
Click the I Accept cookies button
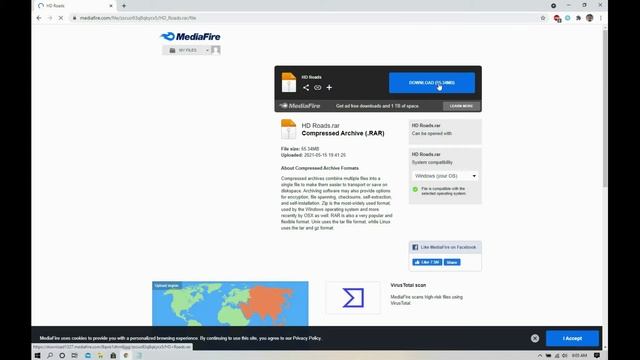coord(572,338)
